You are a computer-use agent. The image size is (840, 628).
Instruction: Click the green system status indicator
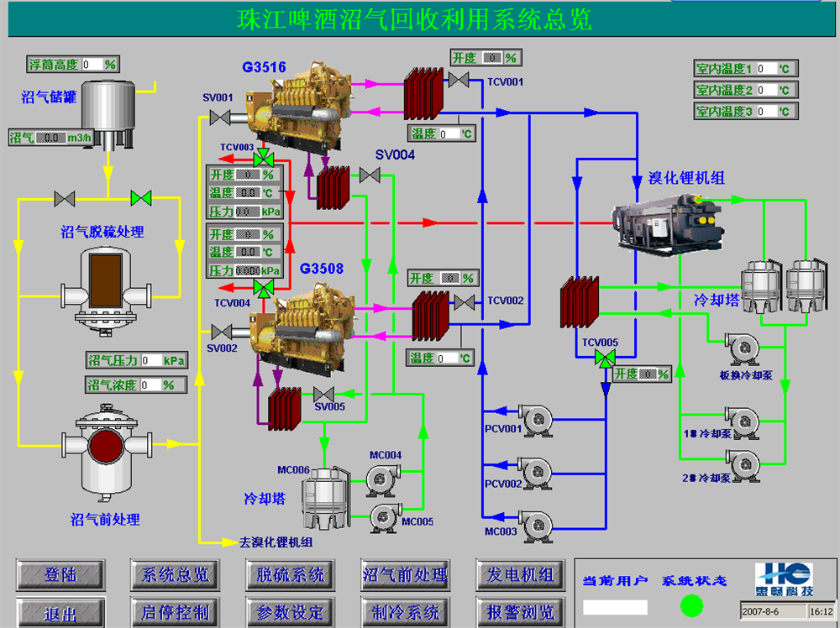tap(692, 605)
